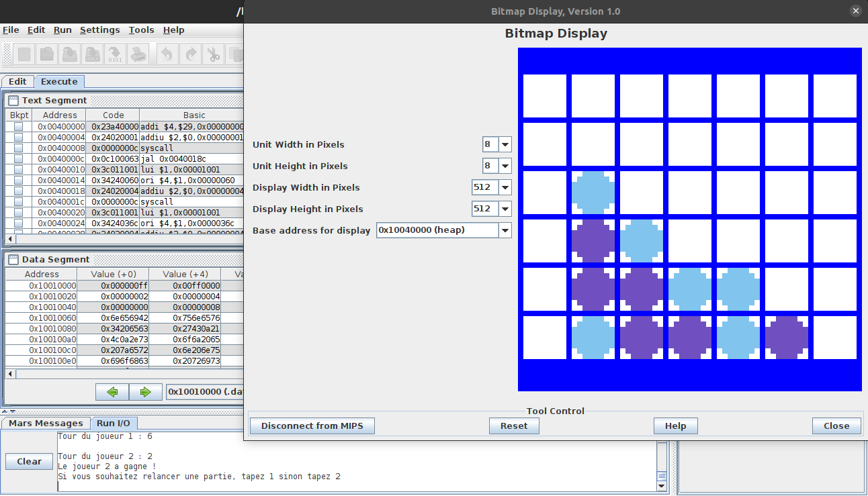Advance Data Segment with green right arrow

[x=145, y=391]
